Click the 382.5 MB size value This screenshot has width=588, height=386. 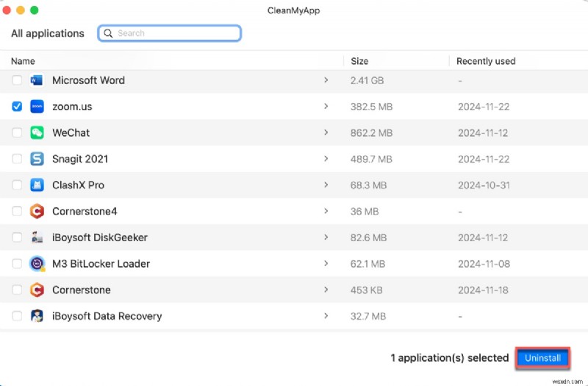[371, 107]
